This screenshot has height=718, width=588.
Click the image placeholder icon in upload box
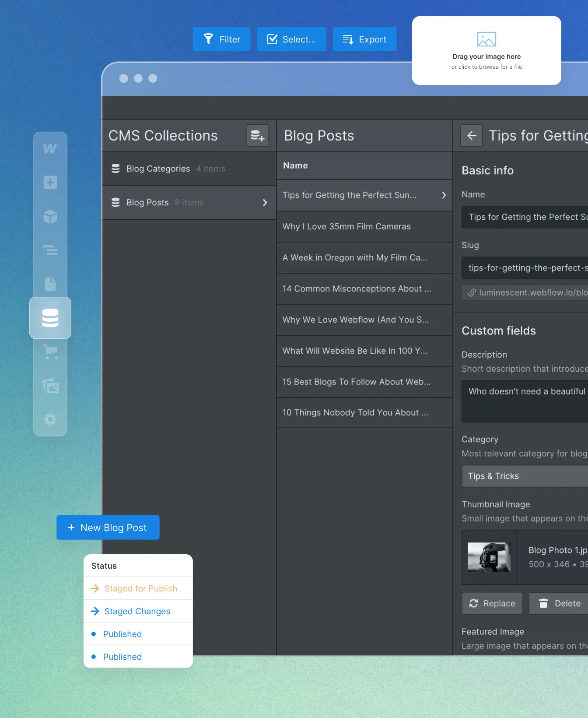486,39
